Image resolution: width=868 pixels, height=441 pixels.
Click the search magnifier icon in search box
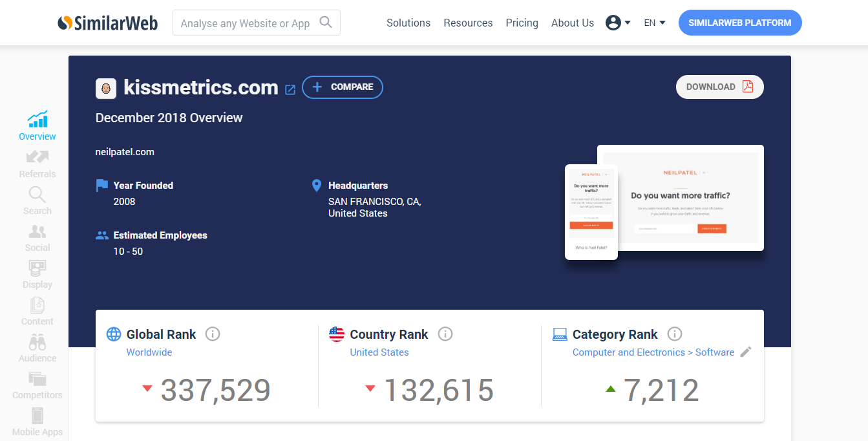(x=326, y=23)
